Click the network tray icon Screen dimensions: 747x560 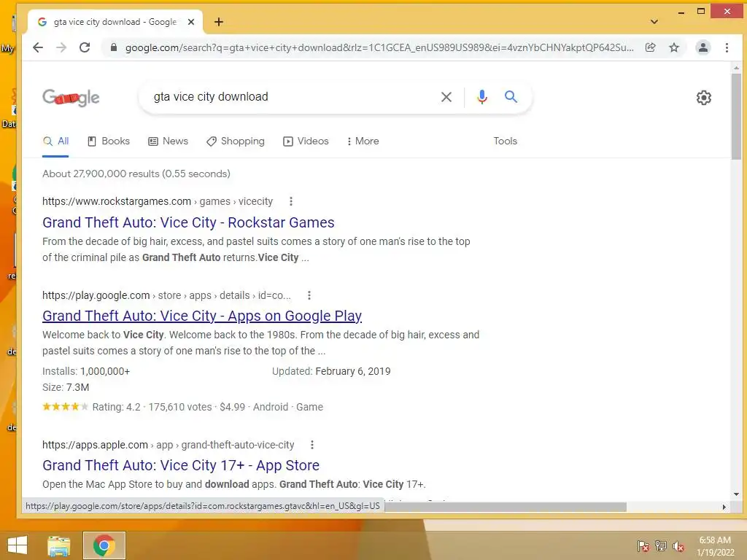coord(661,546)
